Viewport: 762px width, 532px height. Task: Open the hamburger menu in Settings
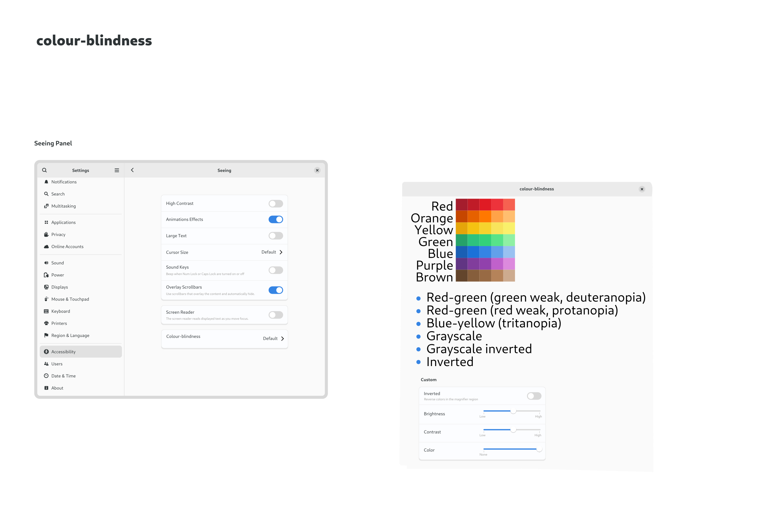coord(117,170)
